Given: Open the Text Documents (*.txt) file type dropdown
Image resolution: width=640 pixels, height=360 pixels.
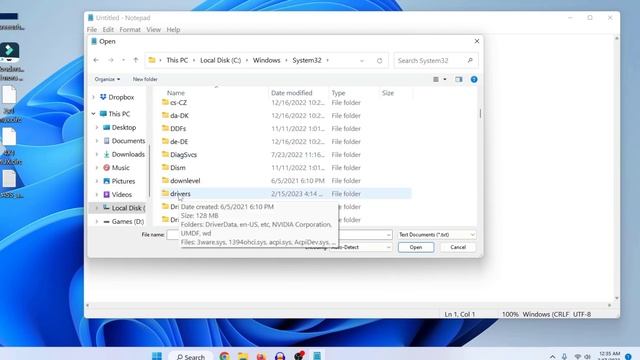Looking at the screenshot, I should click(x=437, y=235).
